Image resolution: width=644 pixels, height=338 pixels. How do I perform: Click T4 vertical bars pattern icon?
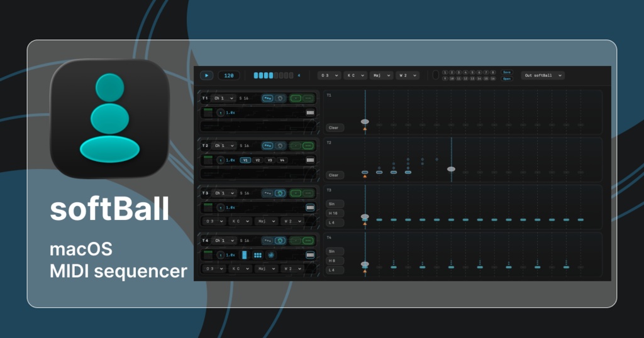245,255
